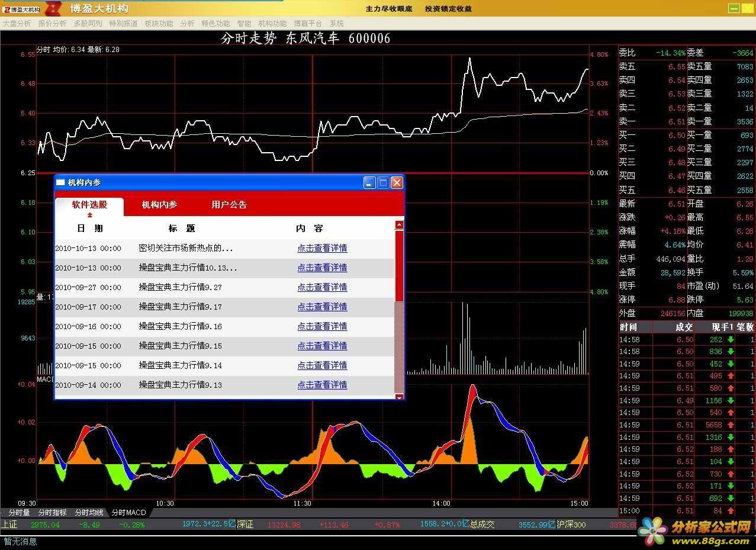Open the 特色功能 menu

point(215,24)
